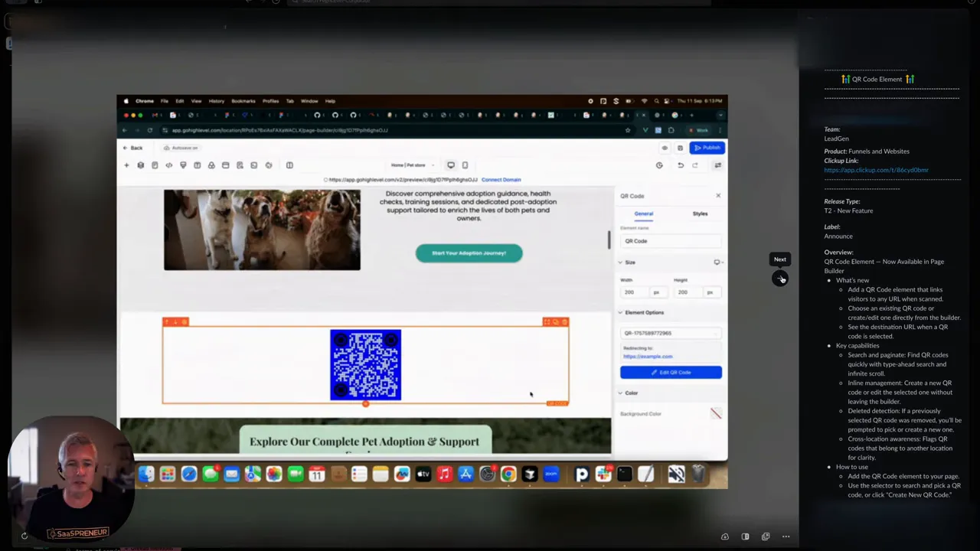Bookmark the page with star icon
Screen dimensions: 980x551
coord(628,131)
